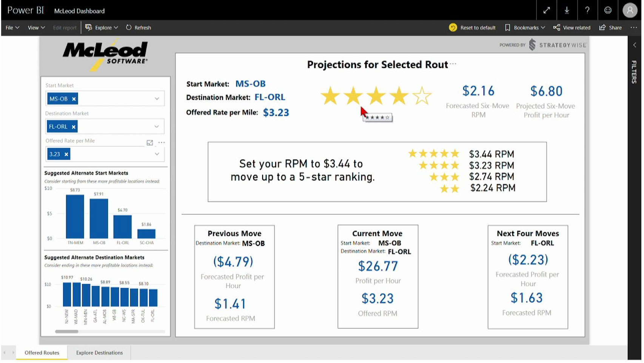Remove the FL-ORL destination market selection

click(x=74, y=127)
